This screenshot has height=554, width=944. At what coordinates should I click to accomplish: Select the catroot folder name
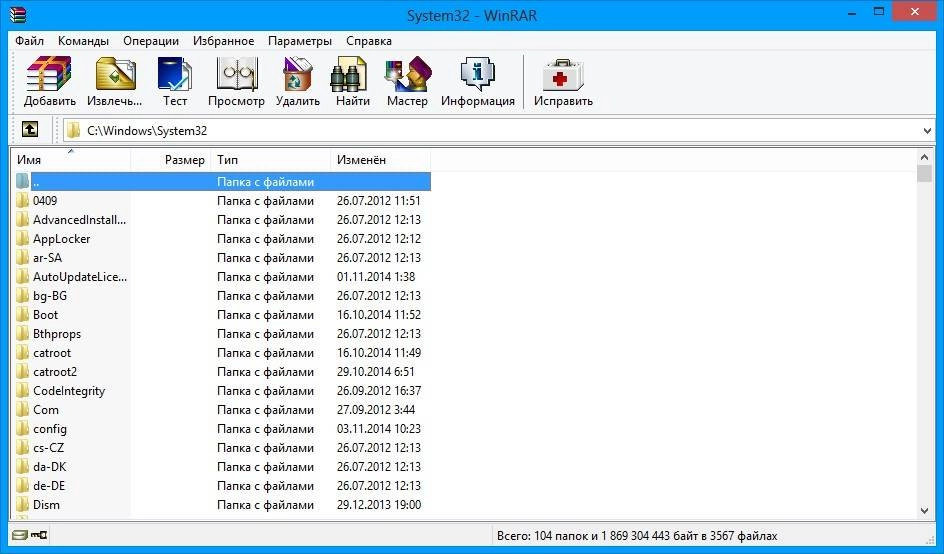pos(52,353)
